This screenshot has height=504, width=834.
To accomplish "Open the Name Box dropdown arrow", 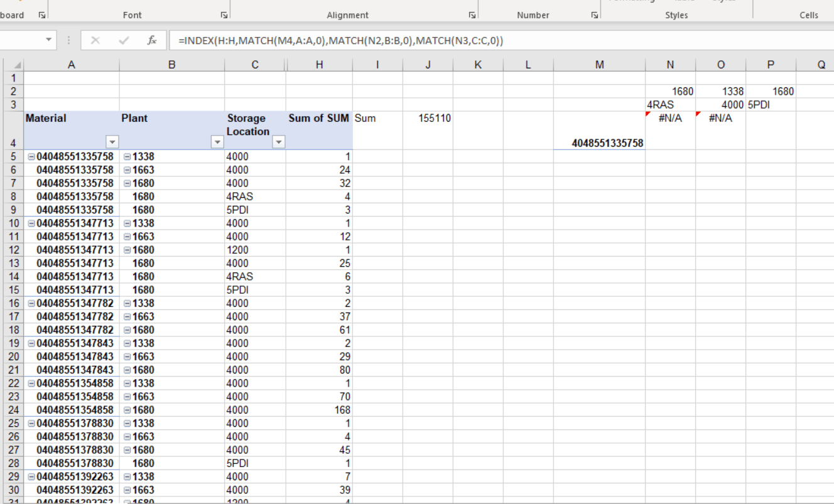I will coord(50,40).
